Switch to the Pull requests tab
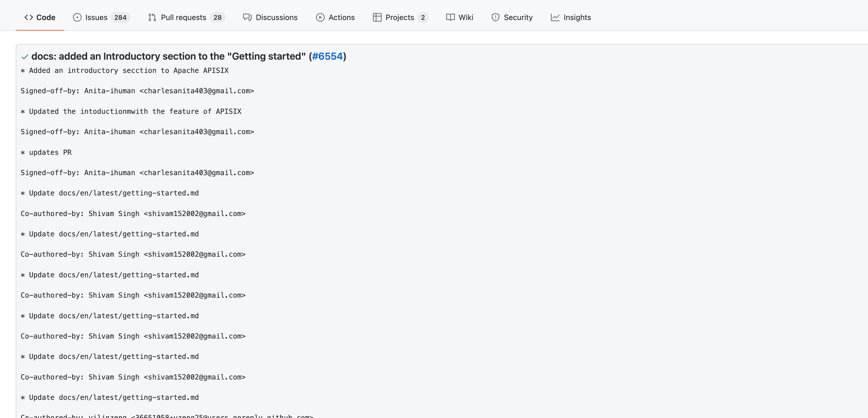This screenshot has height=418, width=868. tap(183, 18)
